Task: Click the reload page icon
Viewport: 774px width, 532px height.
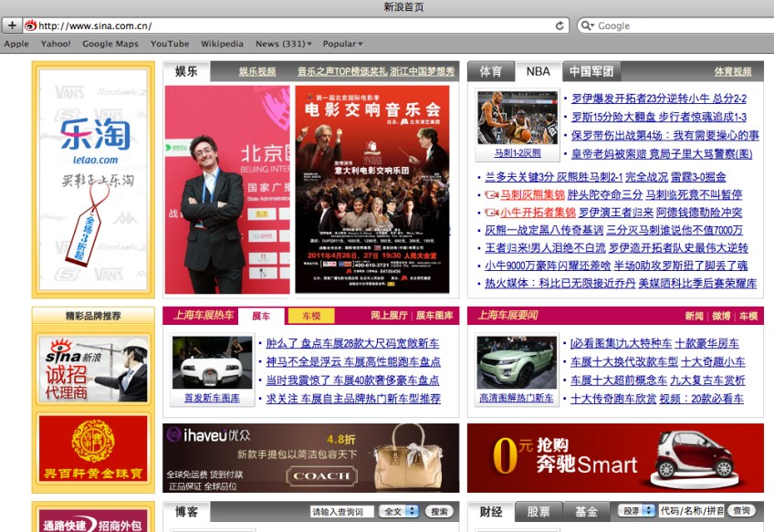Action: [560, 26]
